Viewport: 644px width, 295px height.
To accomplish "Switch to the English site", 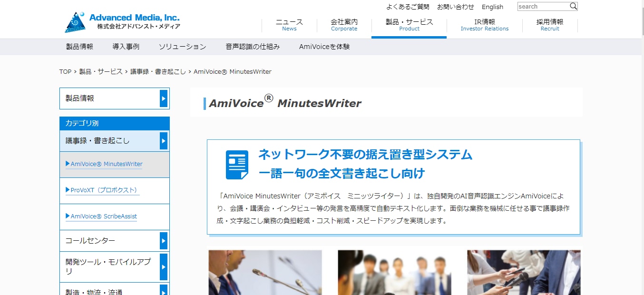I will pos(492,7).
